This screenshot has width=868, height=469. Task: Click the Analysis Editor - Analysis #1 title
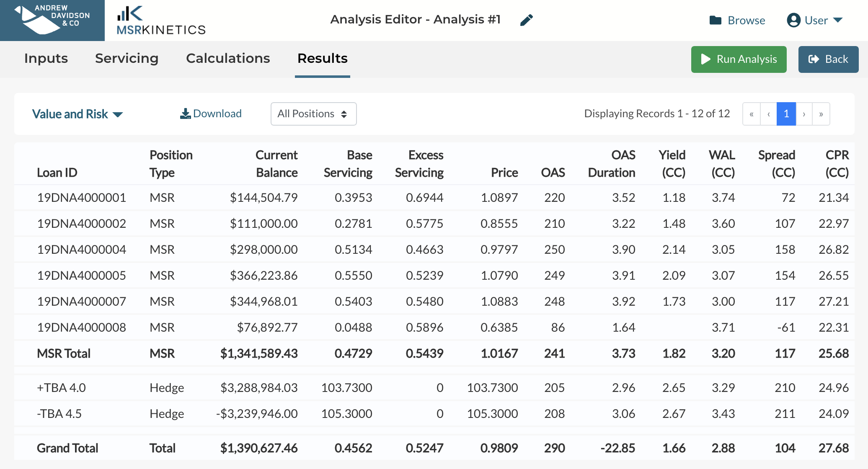(x=415, y=19)
